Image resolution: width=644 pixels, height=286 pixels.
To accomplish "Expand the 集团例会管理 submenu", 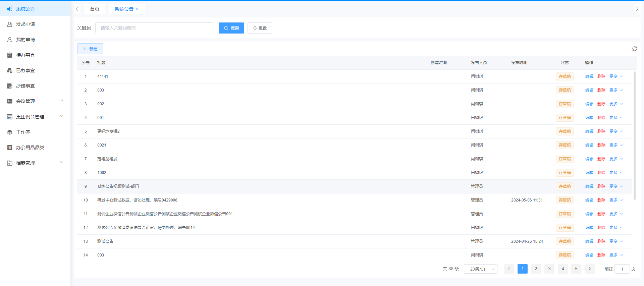I will 35,117.
